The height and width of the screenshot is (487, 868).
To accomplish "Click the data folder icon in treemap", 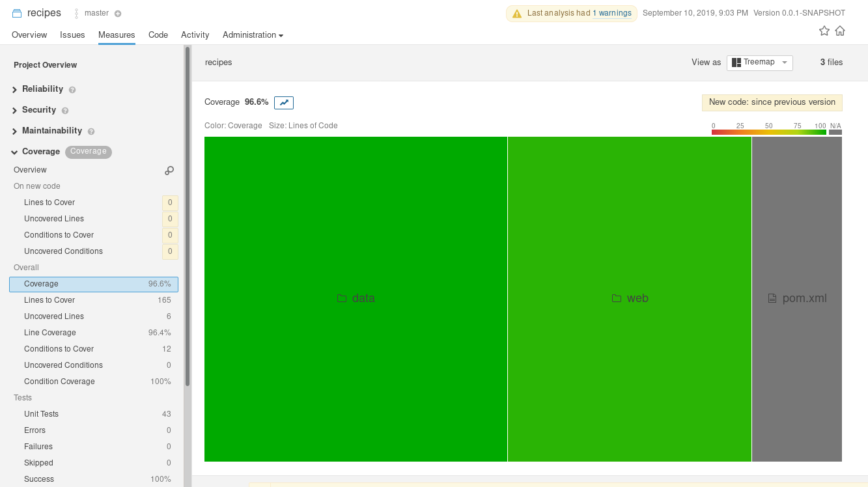I will pyautogui.click(x=342, y=298).
